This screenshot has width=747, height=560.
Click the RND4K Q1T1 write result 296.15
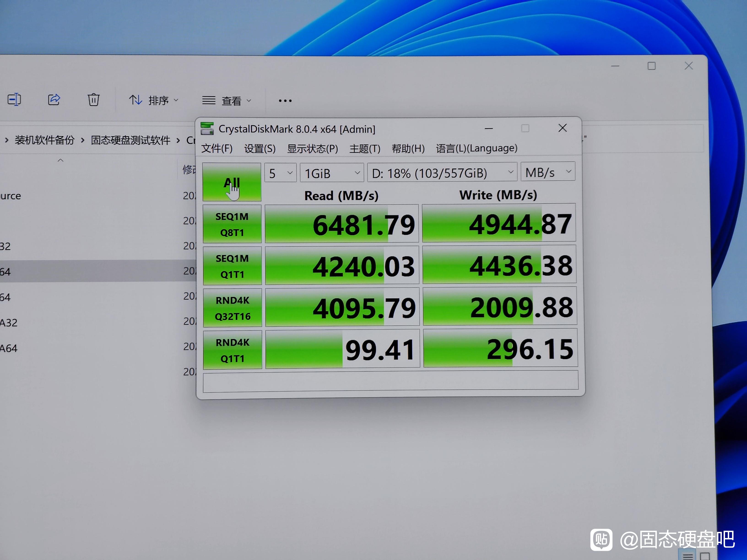coord(501,348)
